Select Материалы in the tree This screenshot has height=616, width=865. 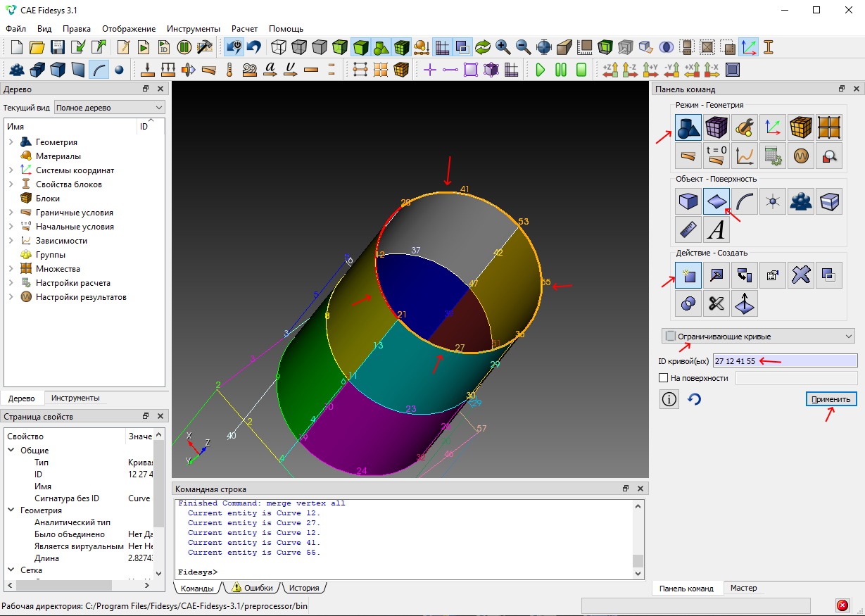58,156
